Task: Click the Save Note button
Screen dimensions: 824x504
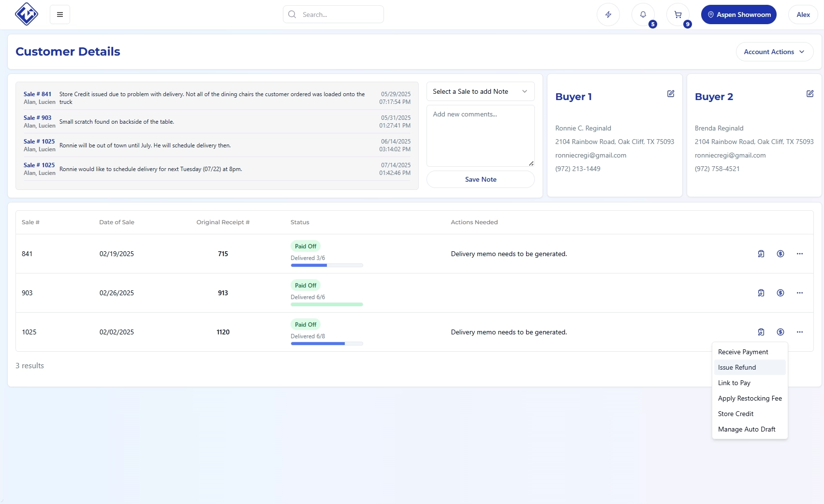Action: (x=480, y=179)
